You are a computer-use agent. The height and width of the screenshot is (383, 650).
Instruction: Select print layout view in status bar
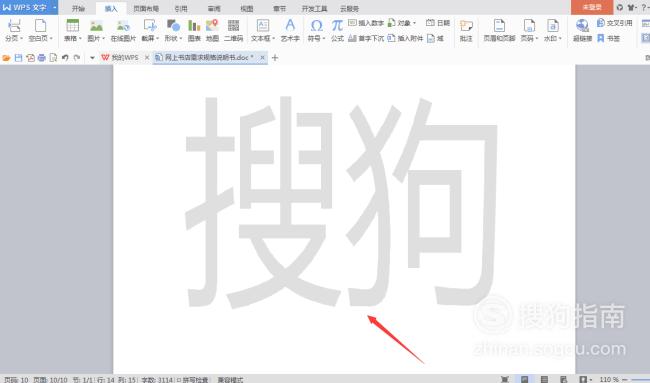click(x=524, y=379)
